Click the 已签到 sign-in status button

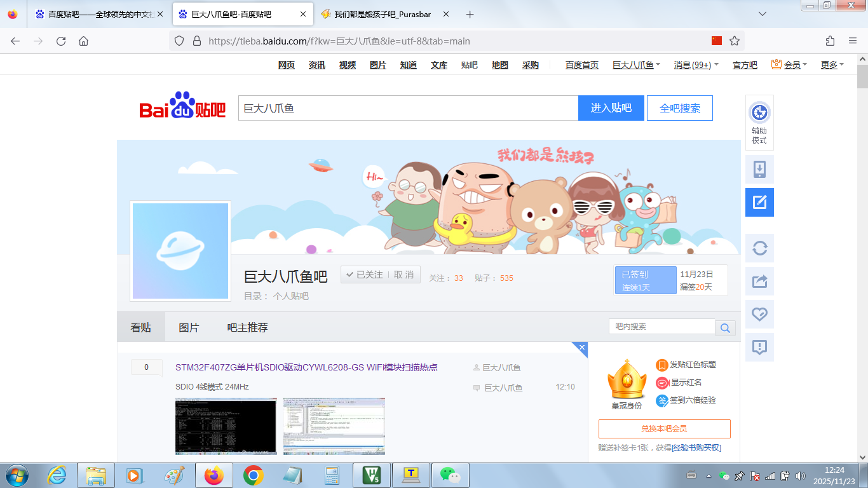pyautogui.click(x=646, y=280)
